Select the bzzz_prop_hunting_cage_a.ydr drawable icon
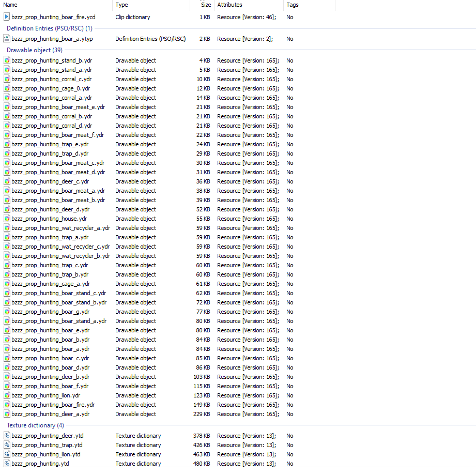 tap(7, 284)
